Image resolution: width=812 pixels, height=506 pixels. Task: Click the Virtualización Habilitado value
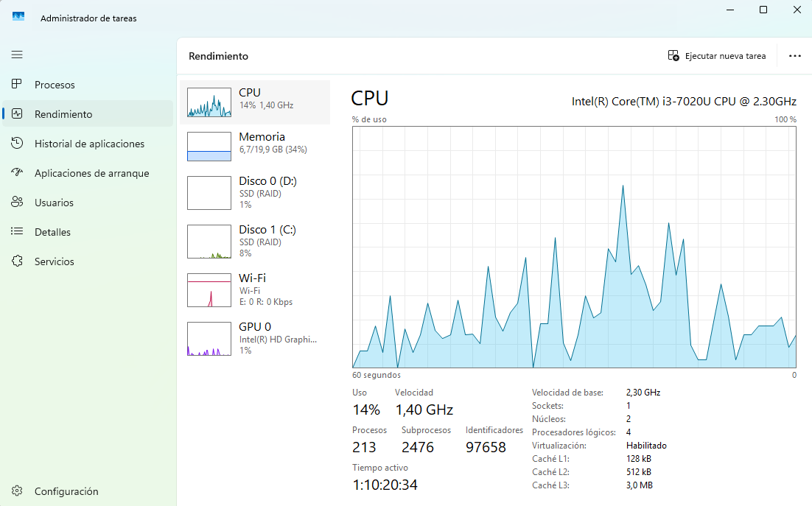click(x=646, y=446)
